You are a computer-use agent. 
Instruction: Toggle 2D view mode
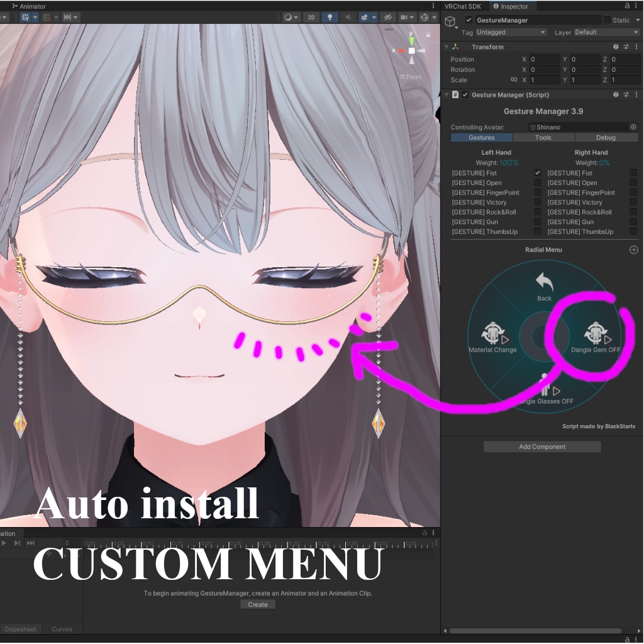[x=311, y=17]
